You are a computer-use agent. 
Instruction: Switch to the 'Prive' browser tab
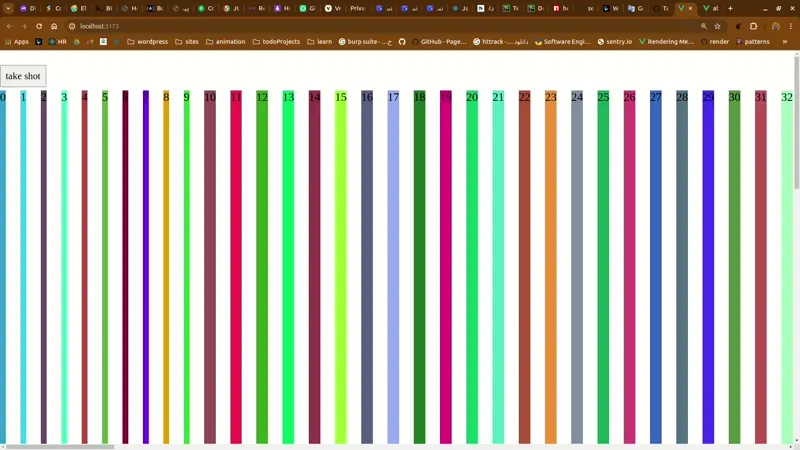pyautogui.click(x=357, y=8)
